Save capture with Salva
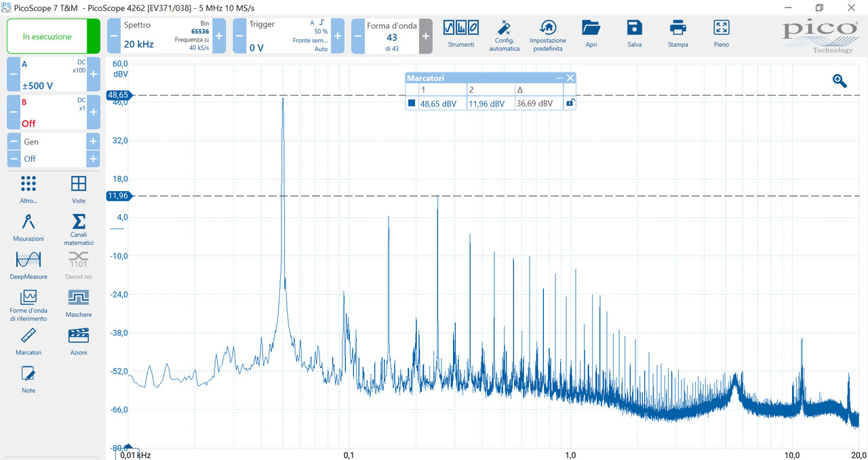868x460 pixels. [x=635, y=34]
